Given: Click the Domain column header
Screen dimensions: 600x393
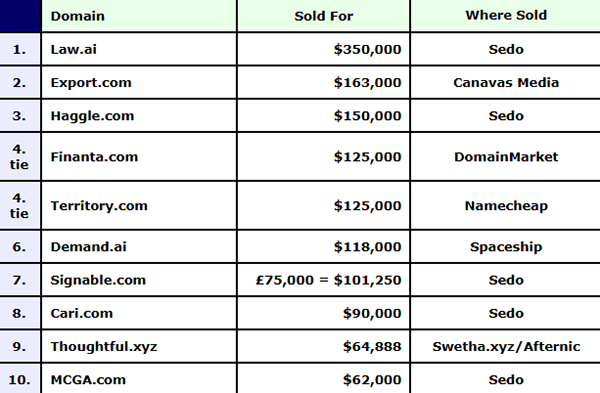Looking at the screenshot, I should (x=139, y=16).
